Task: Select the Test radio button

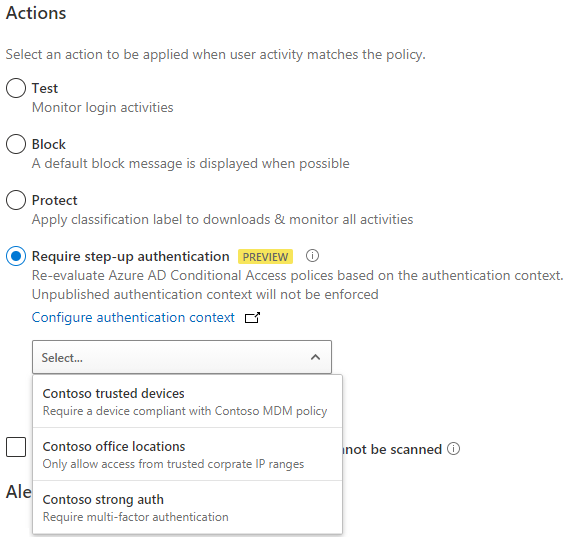Action: pyautogui.click(x=16, y=88)
